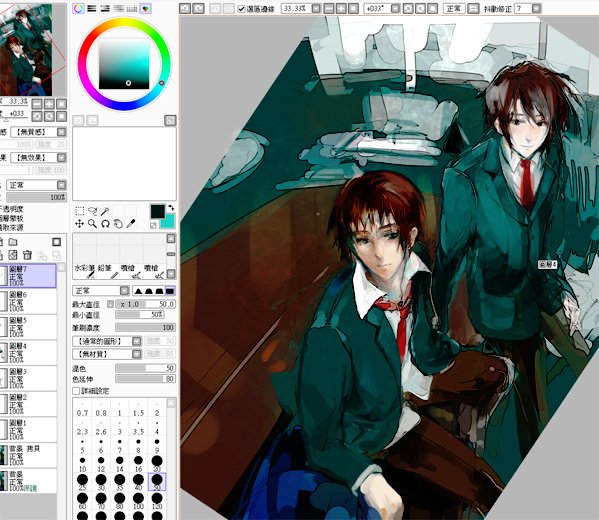This screenshot has width=599, height=520.
Task: Open the 抖動修正 stabilizer dropdown
Action: tap(537, 8)
